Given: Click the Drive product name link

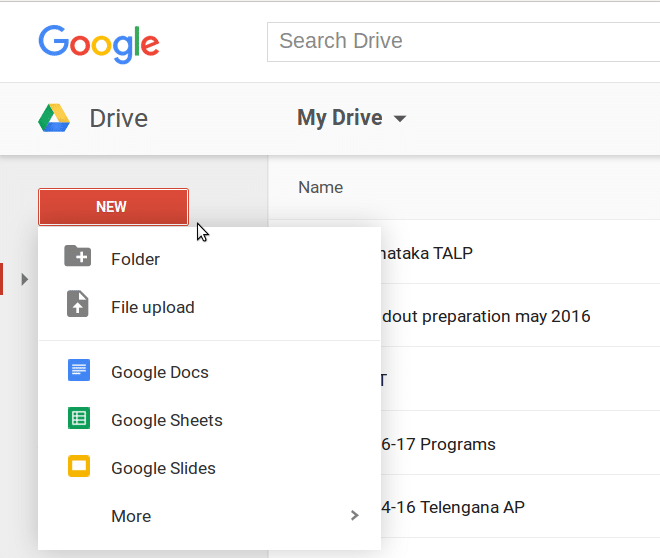Looking at the screenshot, I should point(119,118).
